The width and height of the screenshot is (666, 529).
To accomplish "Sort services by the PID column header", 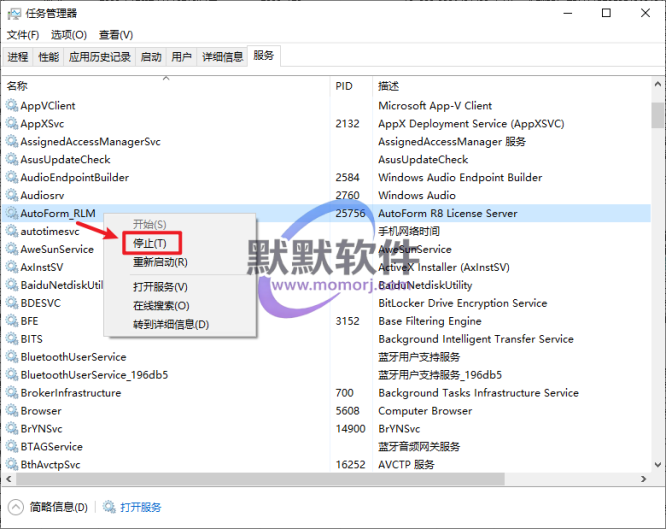I will coord(344,87).
